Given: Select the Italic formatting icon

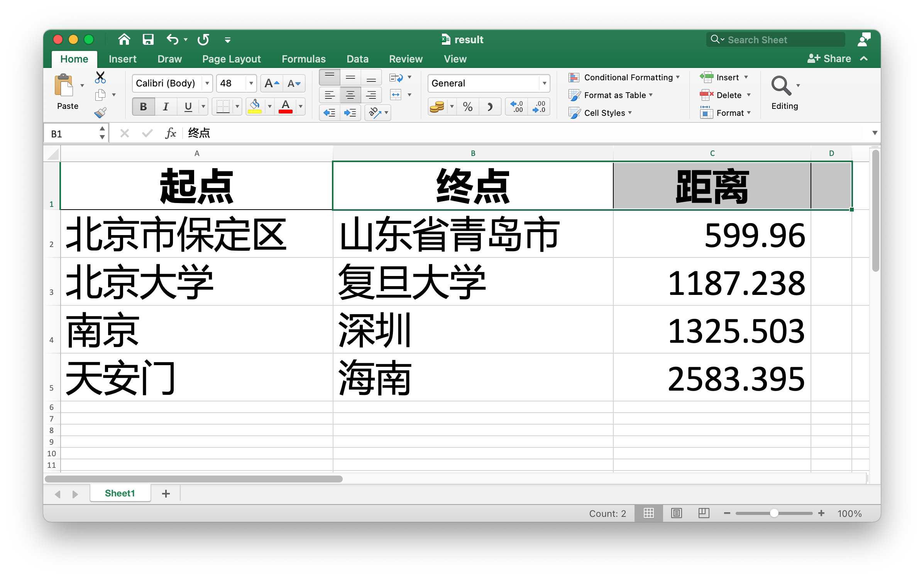Looking at the screenshot, I should click(x=166, y=107).
